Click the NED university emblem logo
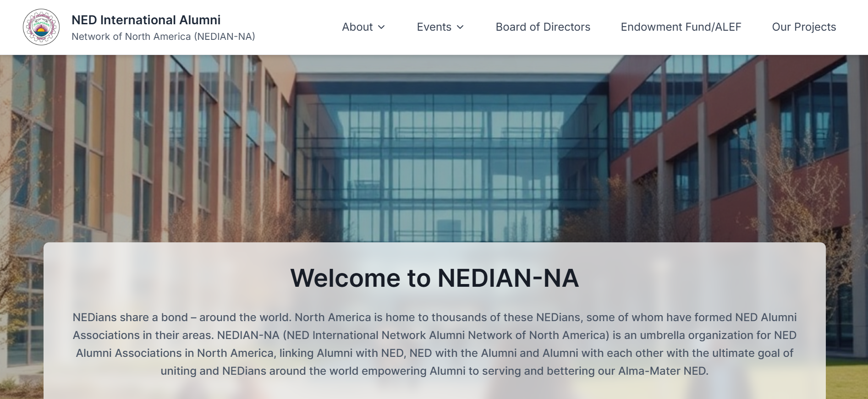 click(41, 27)
